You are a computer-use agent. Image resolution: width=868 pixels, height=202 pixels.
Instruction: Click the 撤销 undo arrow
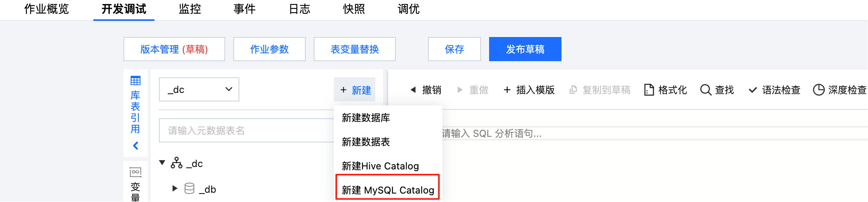[x=413, y=90]
